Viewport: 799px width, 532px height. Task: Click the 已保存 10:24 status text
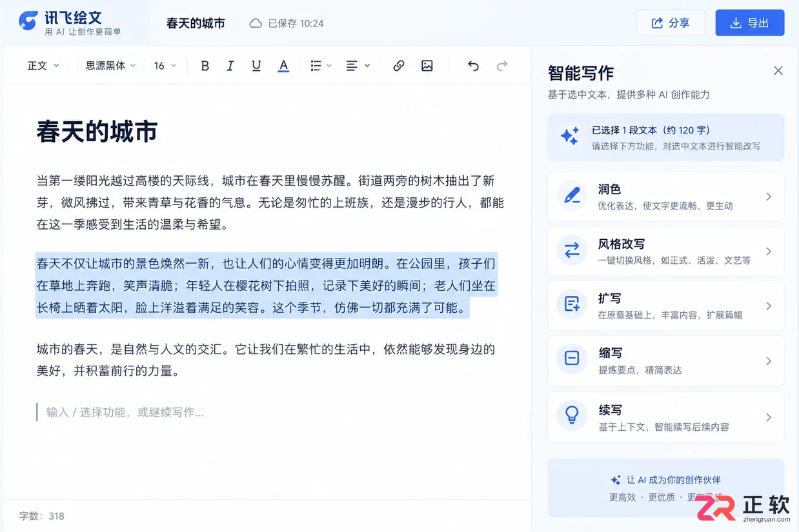pos(296,23)
